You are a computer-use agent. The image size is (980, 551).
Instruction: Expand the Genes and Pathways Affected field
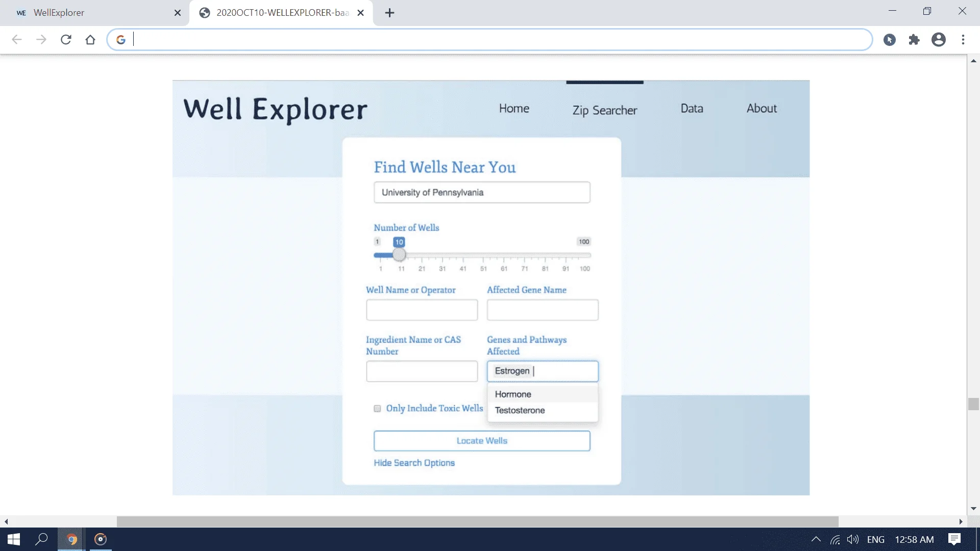(542, 371)
